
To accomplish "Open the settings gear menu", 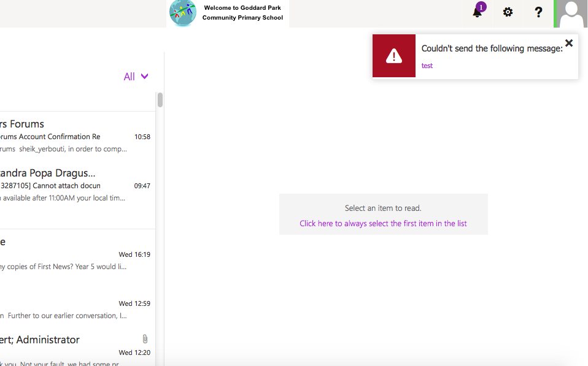I will (x=508, y=12).
